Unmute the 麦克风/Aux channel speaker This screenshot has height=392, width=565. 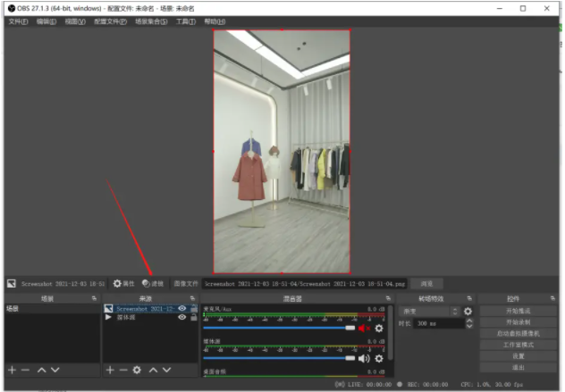tap(364, 329)
